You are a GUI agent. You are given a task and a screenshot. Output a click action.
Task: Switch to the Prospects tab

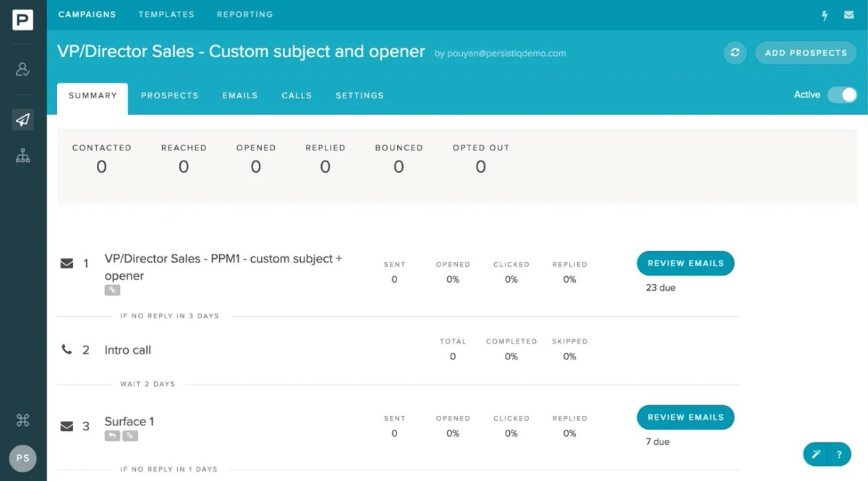tap(170, 95)
